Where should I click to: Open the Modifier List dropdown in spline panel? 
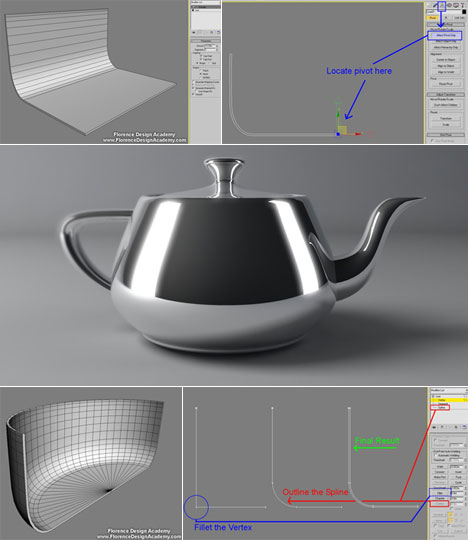click(x=449, y=390)
